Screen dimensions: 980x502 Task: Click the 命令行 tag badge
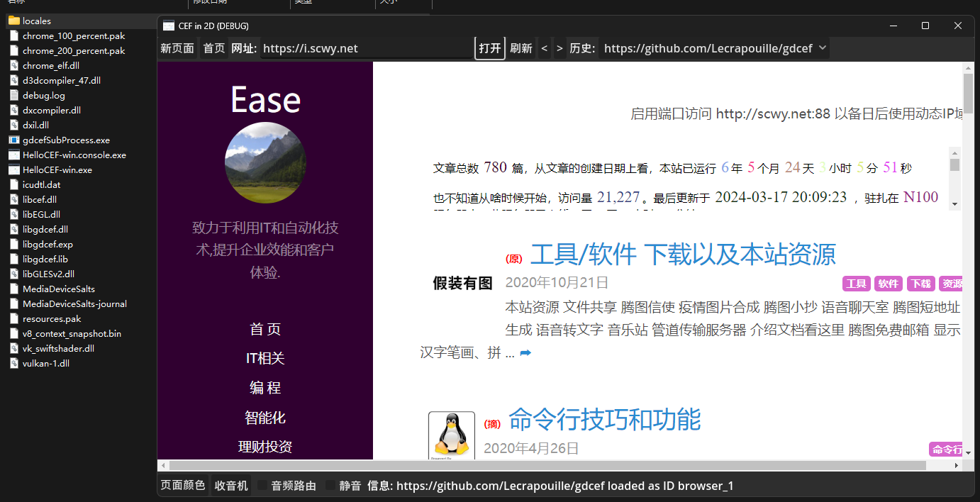[947, 450]
